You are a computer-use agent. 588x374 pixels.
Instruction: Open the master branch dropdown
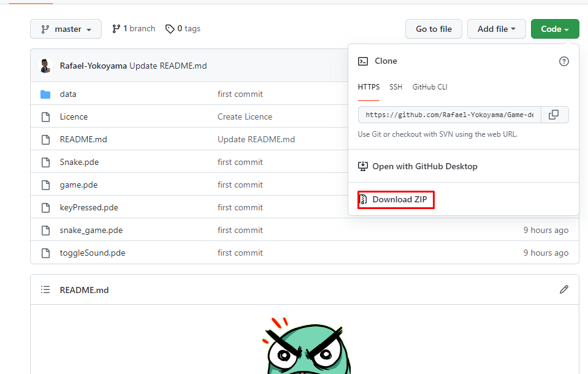coord(66,29)
